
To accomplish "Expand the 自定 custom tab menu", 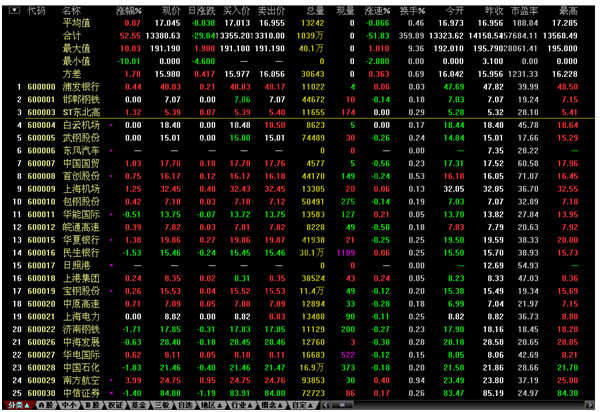I will click(x=302, y=405).
